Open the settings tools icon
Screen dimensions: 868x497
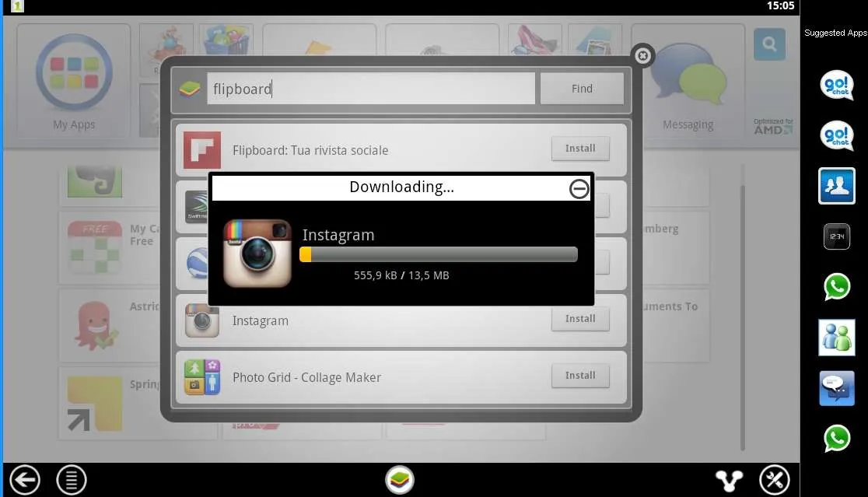tap(775, 479)
